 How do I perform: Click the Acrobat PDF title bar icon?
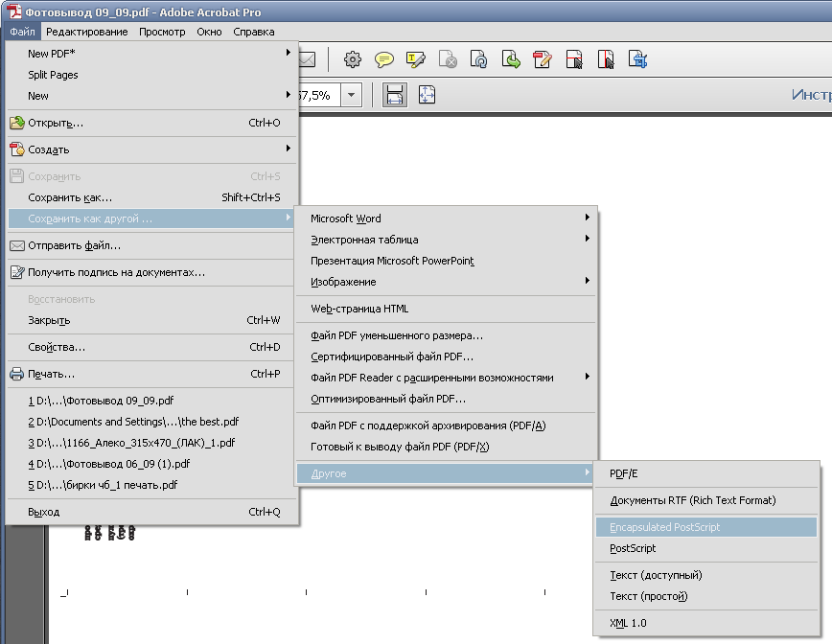(14, 11)
